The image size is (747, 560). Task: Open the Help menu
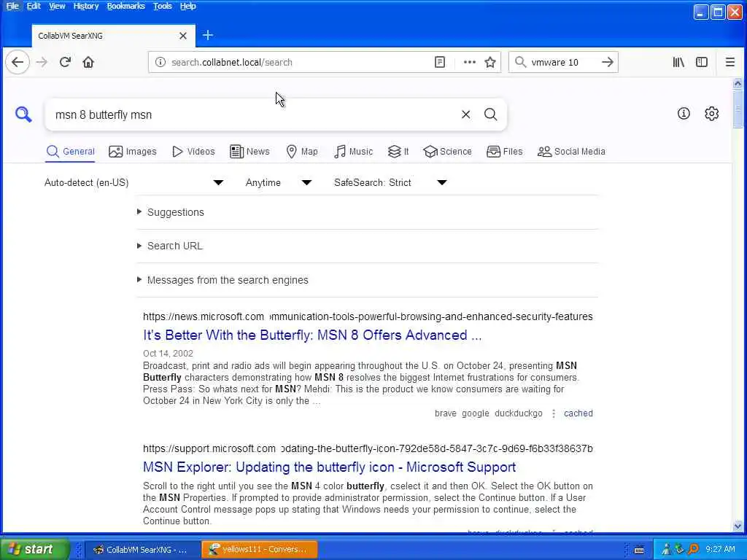coord(187,6)
